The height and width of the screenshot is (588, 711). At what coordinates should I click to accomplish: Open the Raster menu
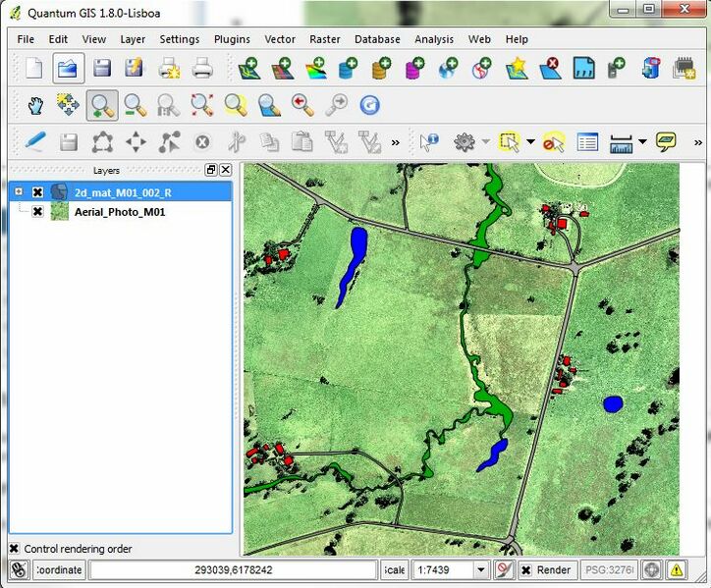[x=325, y=39]
